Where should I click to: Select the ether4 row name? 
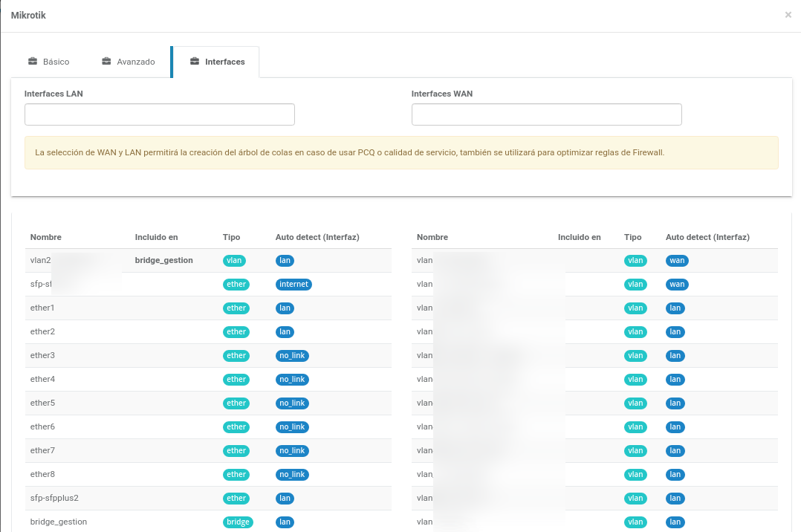point(42,379)
